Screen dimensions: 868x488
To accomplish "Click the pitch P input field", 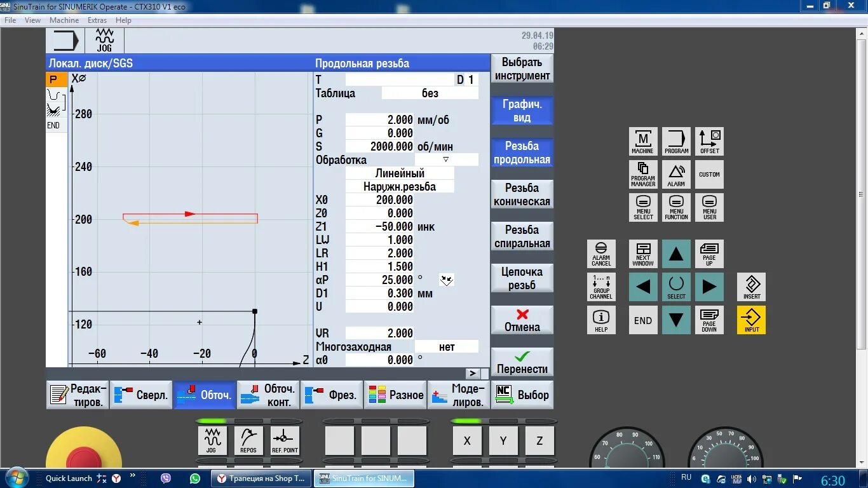I will pyautogui.click(x=380, y=119).
